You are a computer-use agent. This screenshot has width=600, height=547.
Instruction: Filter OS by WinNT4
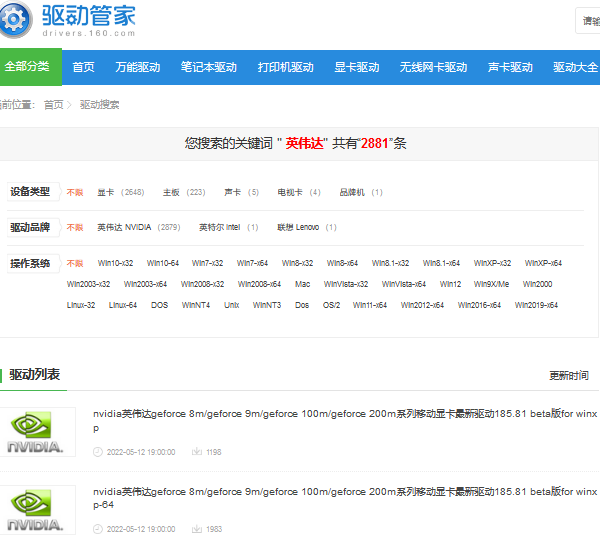pos(196,305)
